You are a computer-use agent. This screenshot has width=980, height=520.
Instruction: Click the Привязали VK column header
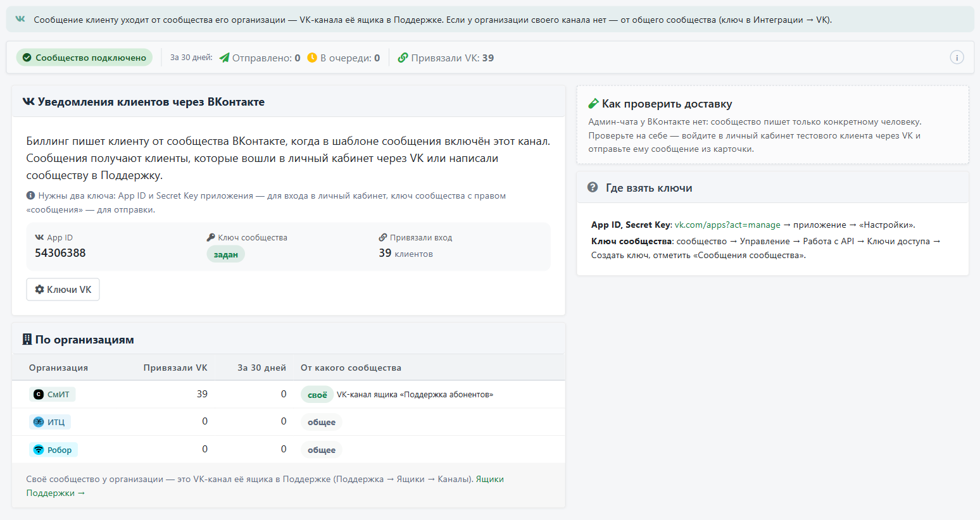click(175, 368)
